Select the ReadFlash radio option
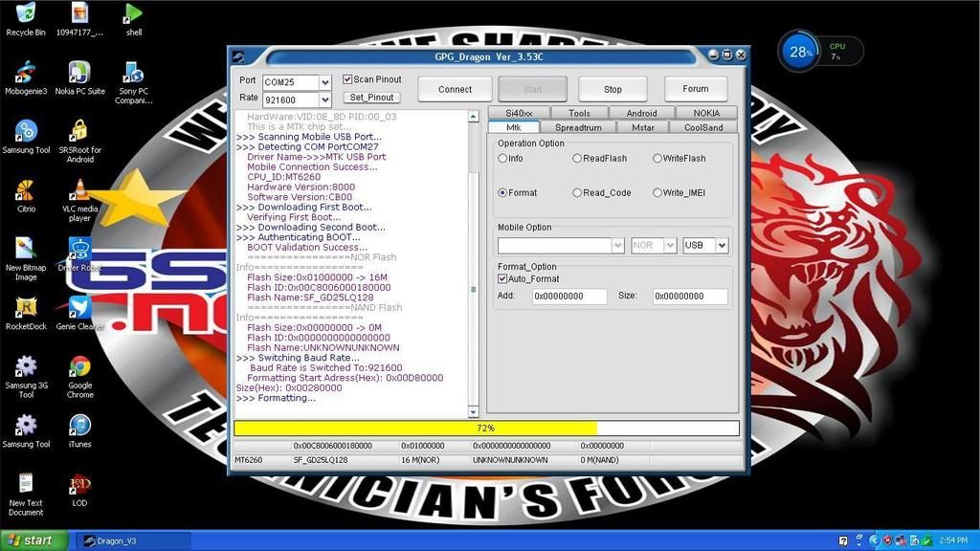 pyautogui.click(x=577, y=159)
